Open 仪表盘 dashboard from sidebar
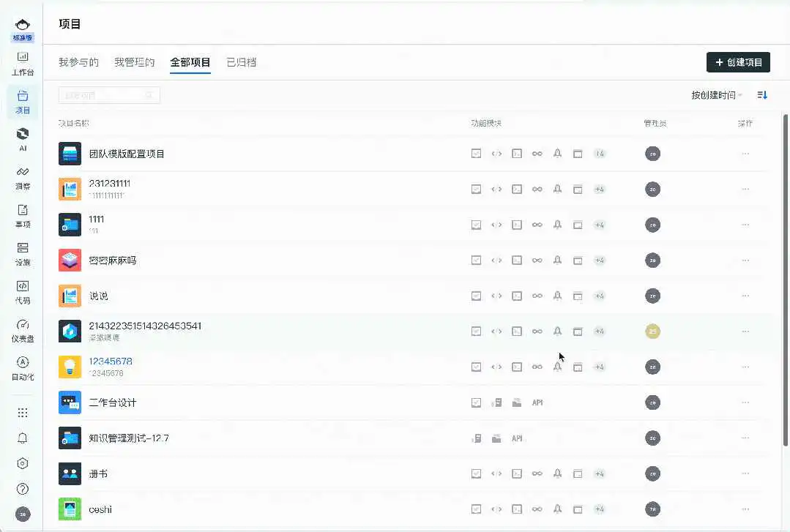790x532 pixels. point(23,329)
